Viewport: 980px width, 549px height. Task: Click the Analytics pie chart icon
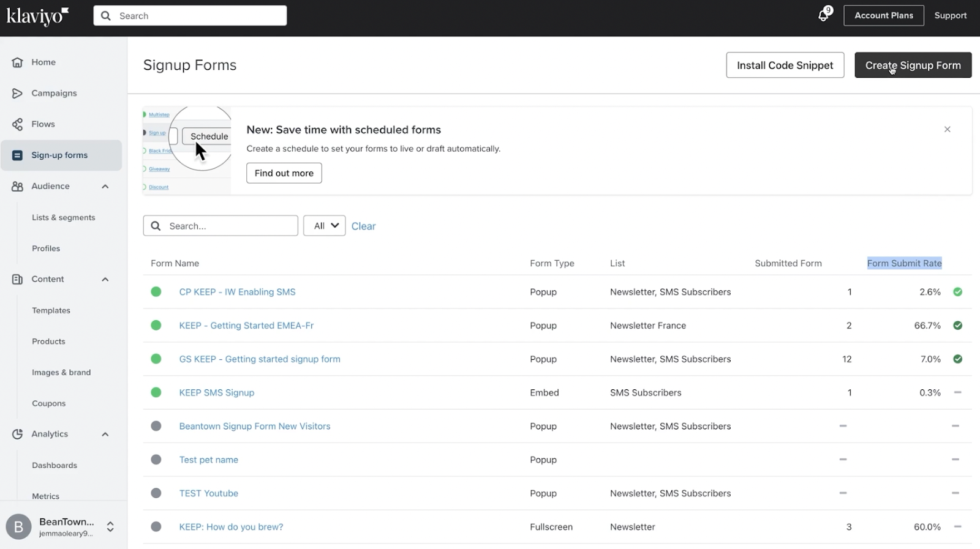click(17, 434)
